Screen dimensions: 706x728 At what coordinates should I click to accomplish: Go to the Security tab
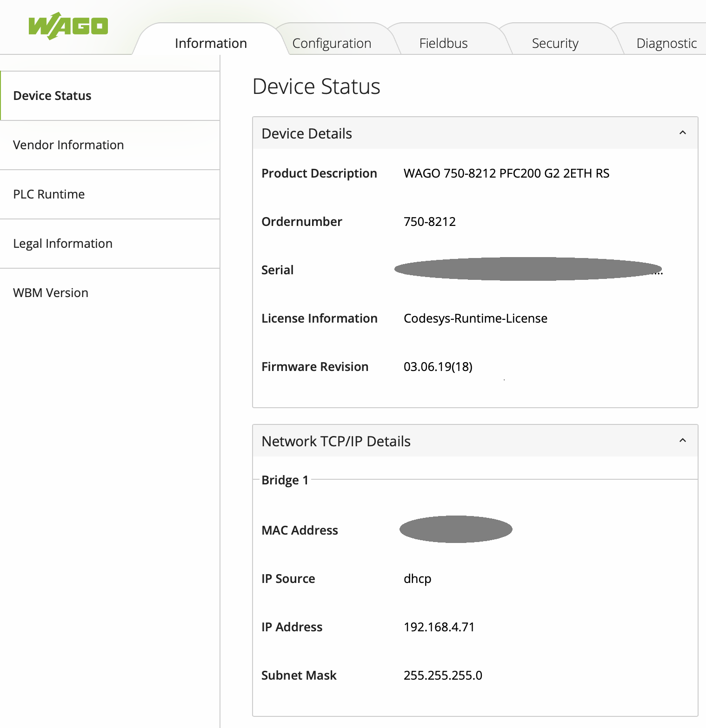pyautogui.click(x=555, y=43)
